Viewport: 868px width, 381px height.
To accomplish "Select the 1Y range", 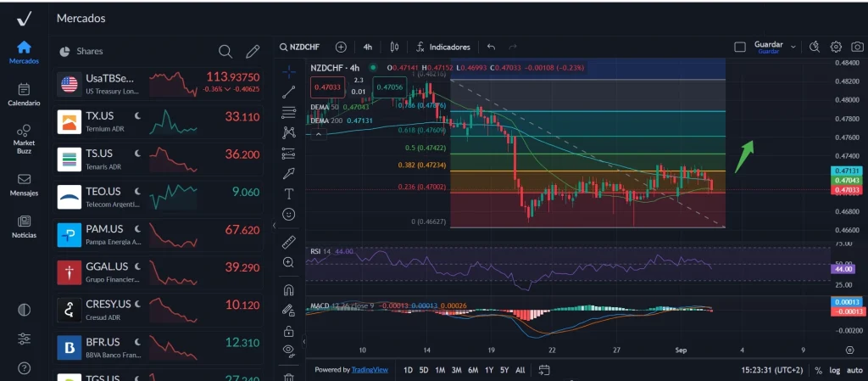I will point(489,370).
